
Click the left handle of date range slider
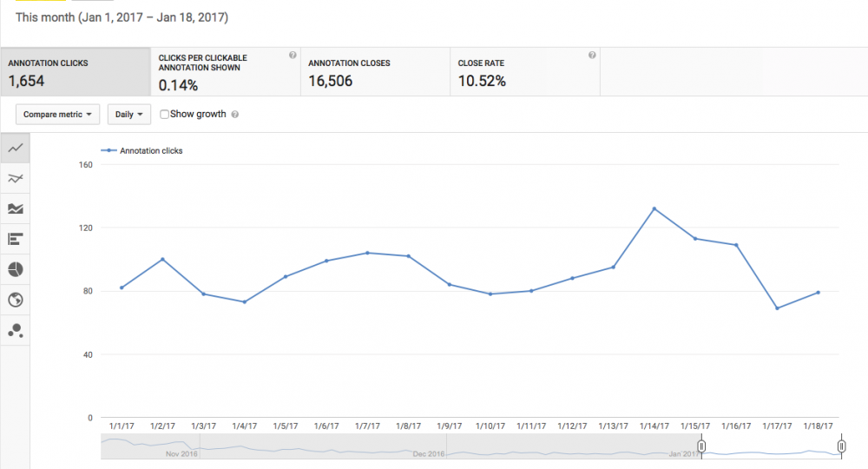coord(701,446)
